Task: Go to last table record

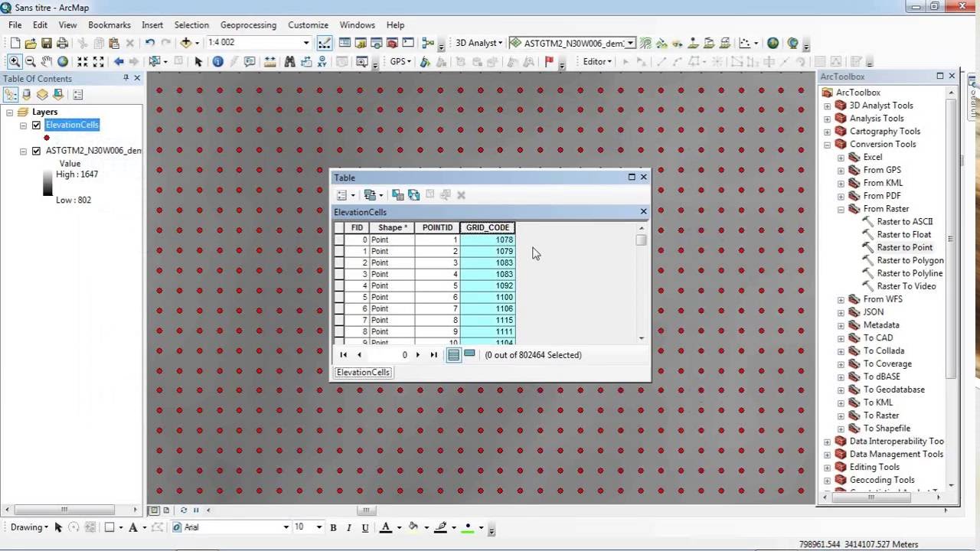Action: pyautogui.click(x=434, y=354)
